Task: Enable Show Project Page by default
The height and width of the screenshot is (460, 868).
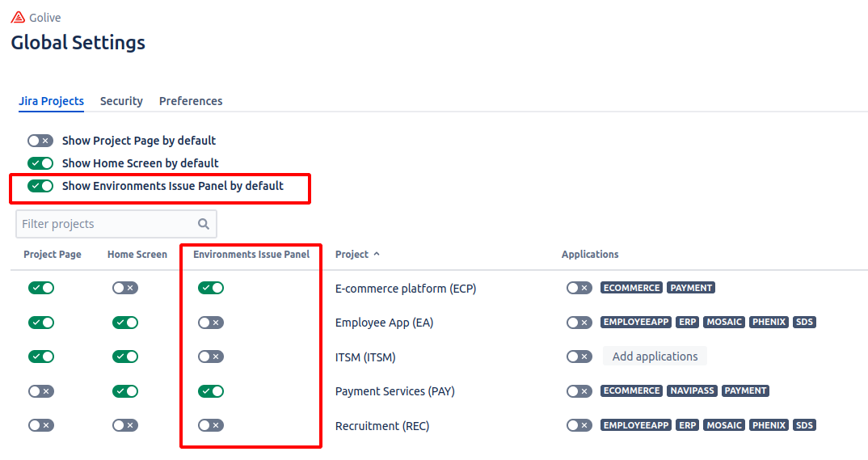Action: coord(40,141)
